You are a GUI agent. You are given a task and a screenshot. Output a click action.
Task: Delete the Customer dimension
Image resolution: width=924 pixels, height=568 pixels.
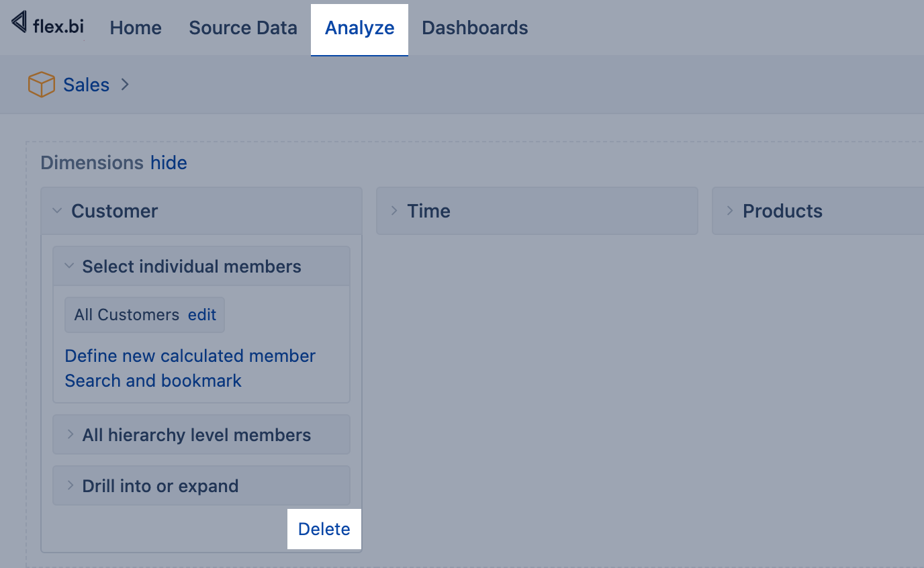(324, 529)
